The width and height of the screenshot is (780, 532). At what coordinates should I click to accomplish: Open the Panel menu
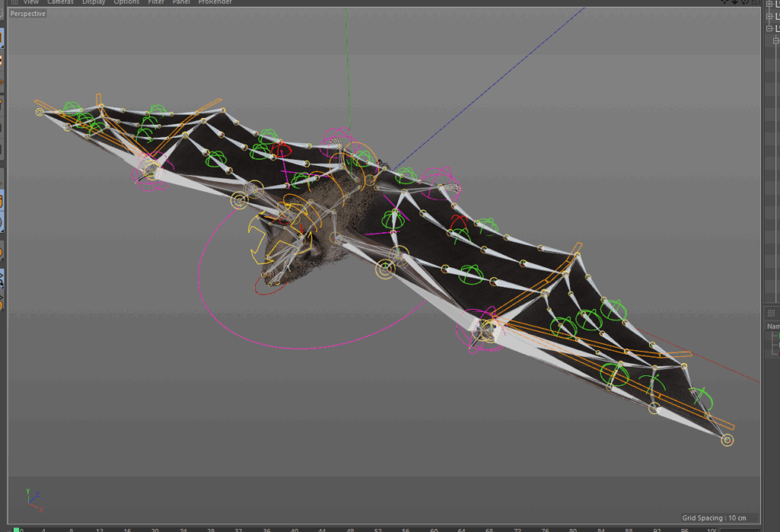(181, 2)
